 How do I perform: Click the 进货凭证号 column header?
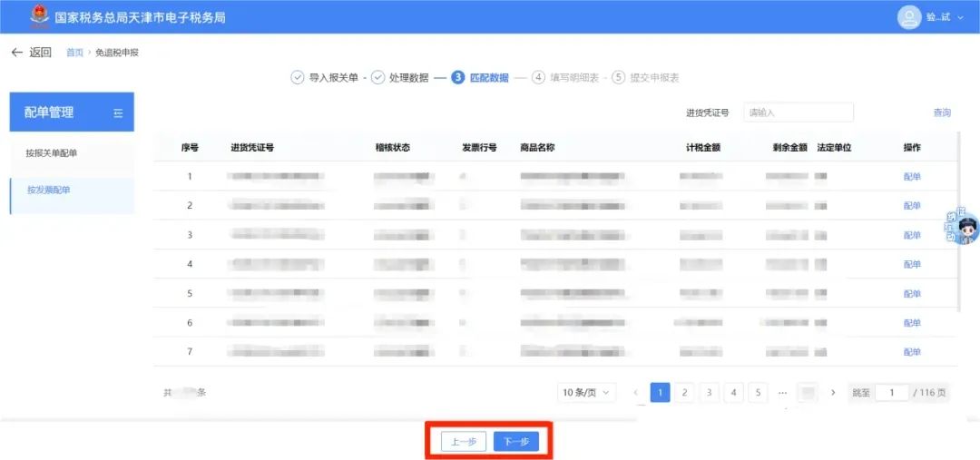click(252, 148)
